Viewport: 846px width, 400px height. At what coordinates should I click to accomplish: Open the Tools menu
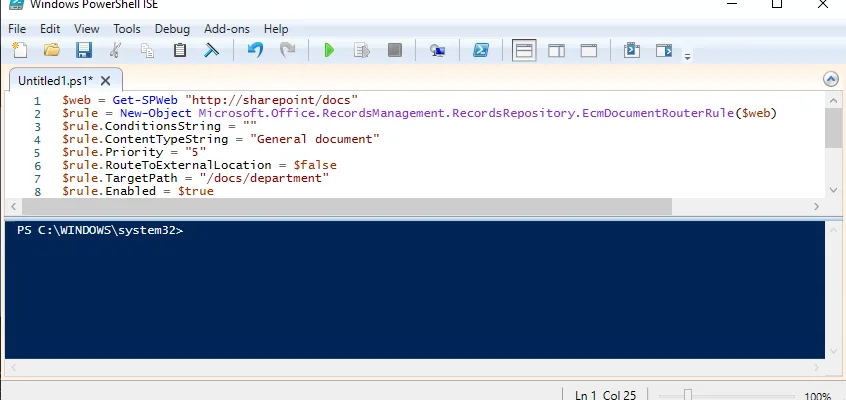pyautogui.click(x=127, y=29)
